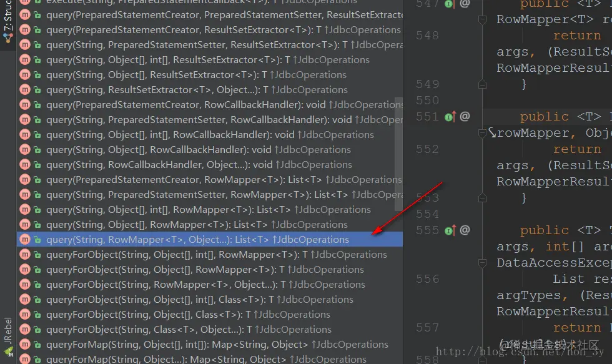Select query(String, PreparedStatementSetter, RowMapper<T>) row
Screen dimensions: 612x364
210,195
